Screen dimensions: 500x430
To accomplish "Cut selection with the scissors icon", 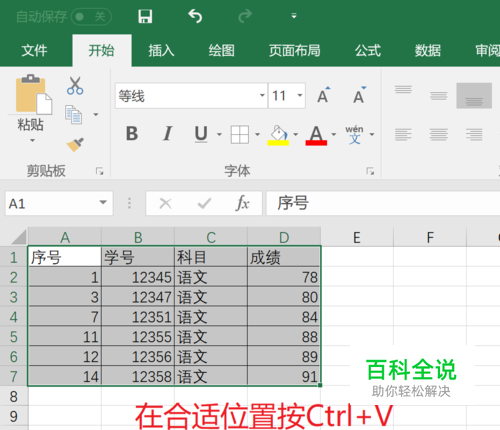I will [75, 86].
